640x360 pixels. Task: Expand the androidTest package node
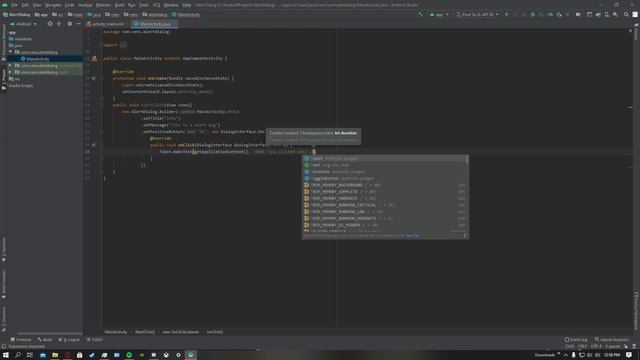click(x=11, y=65)
